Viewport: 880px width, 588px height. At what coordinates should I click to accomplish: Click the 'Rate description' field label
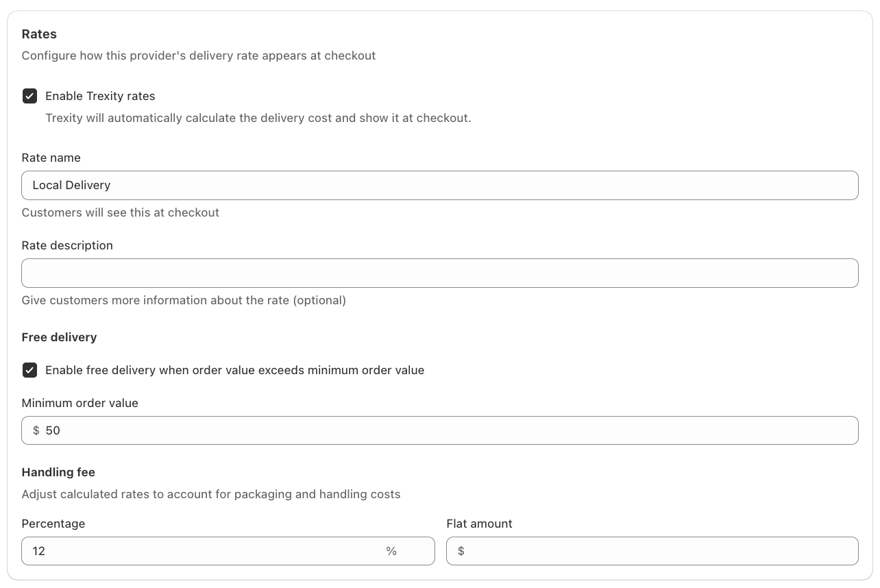[x=67, y=245]
